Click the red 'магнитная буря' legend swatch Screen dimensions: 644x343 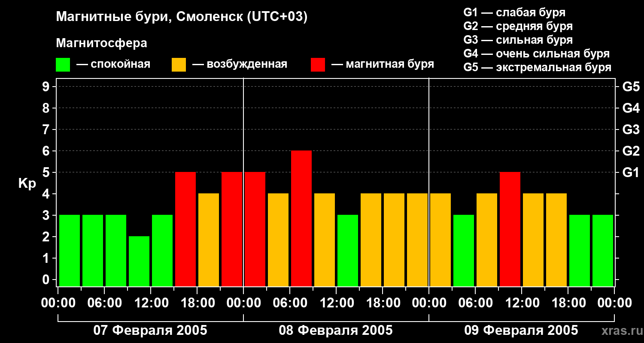click(x=318, y=65)
